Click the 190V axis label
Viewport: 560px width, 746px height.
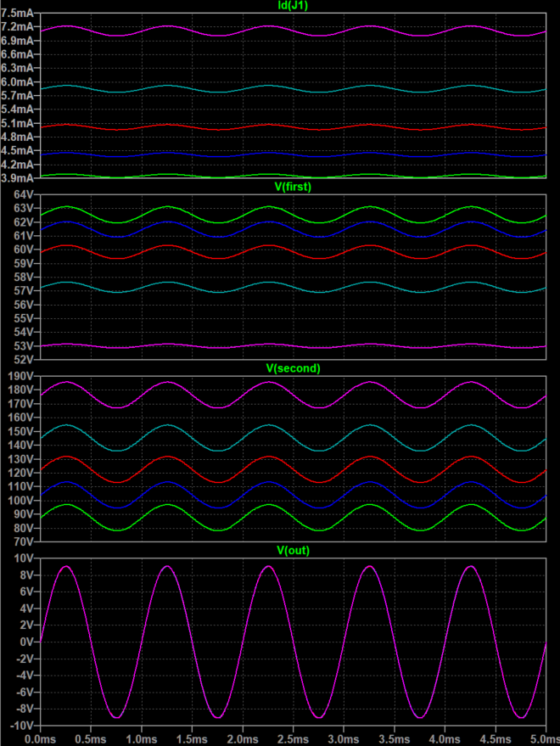pos(21,376)
